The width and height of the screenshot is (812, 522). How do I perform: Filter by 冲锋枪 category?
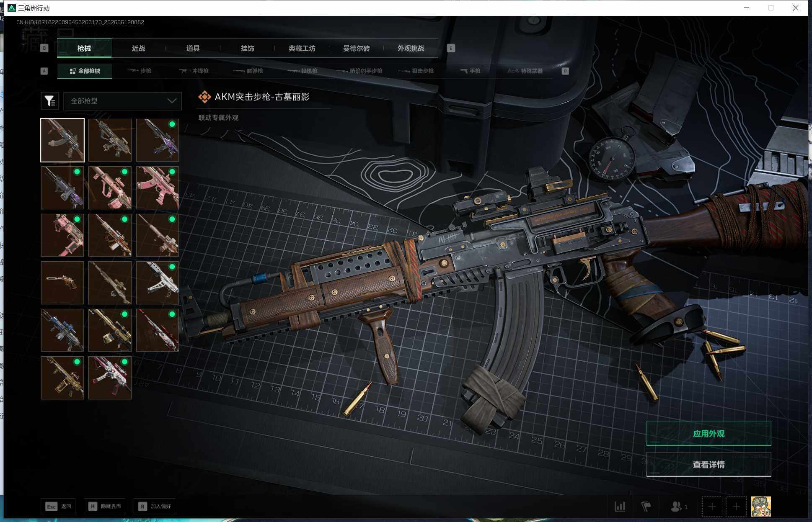click(x=194, y=71)
